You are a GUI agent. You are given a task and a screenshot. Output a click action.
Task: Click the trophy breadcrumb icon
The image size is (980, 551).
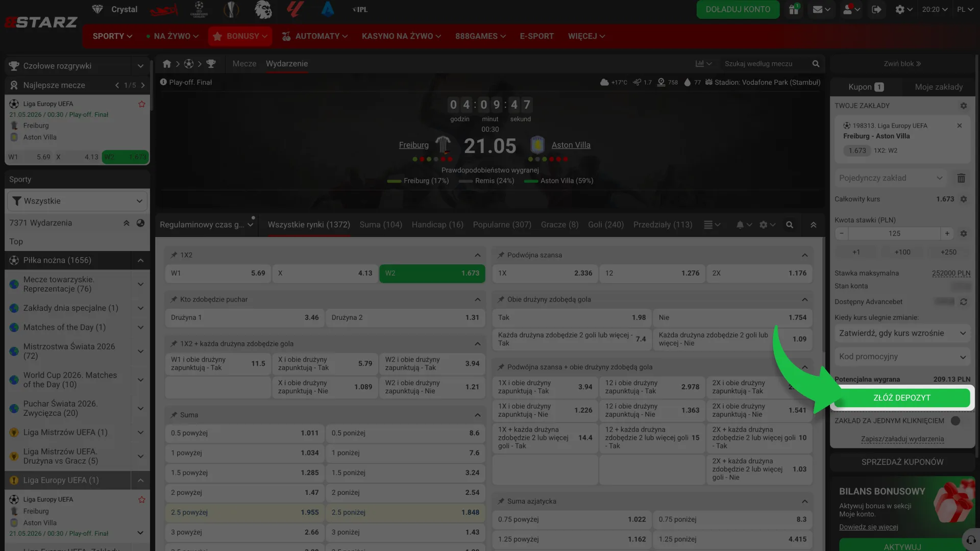click(x=211, y=64)
